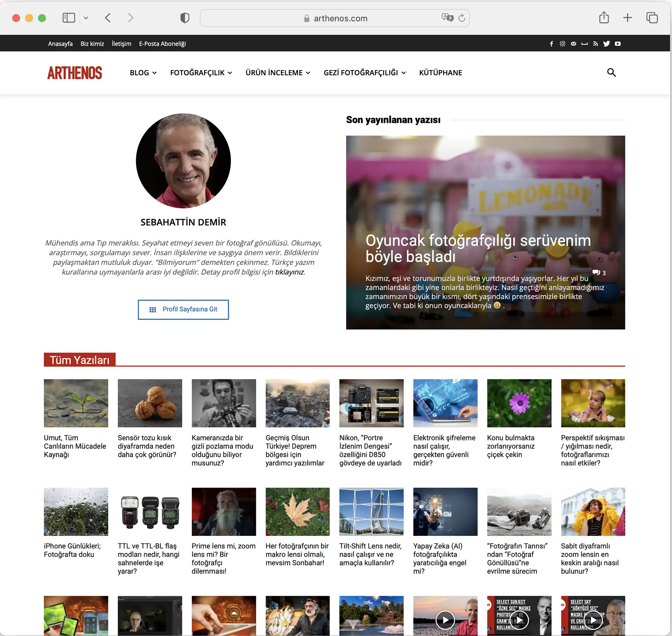Open the KÜTÜPHANE menu item

pyautogui.click(x=441, y=73)
